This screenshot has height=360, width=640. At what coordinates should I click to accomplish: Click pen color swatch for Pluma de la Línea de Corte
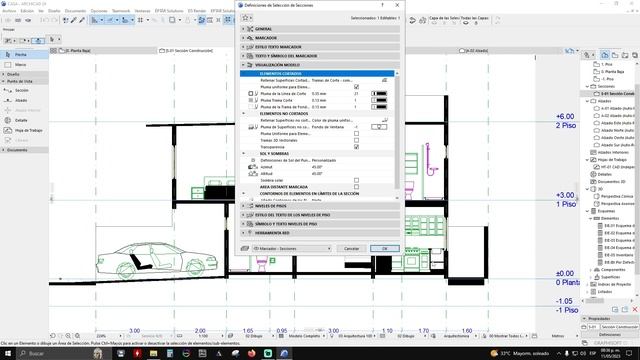click(379, 93)
